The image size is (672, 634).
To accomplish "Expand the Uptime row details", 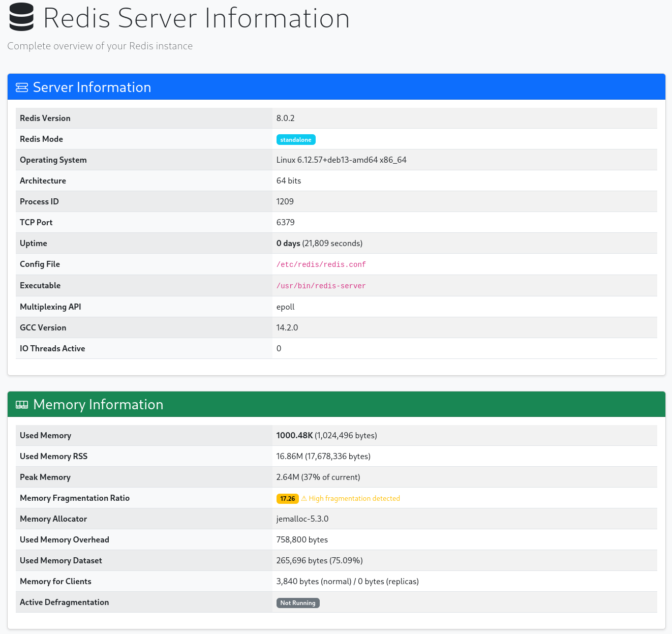I will pyautogui.click(x=319, y=243).
